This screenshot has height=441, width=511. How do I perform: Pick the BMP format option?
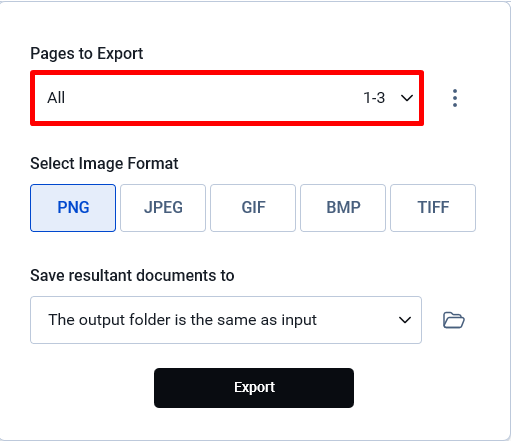343,208
